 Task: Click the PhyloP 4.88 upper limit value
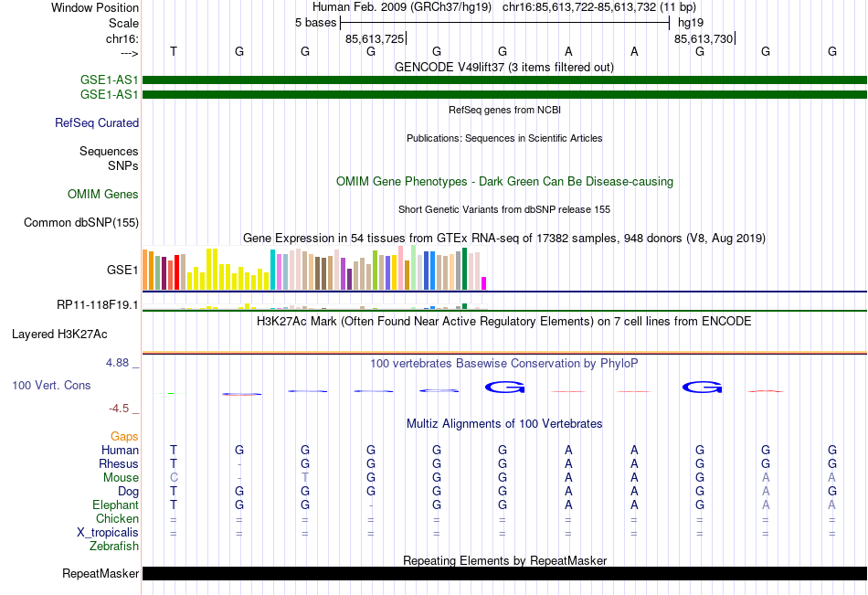pos(117,363)
